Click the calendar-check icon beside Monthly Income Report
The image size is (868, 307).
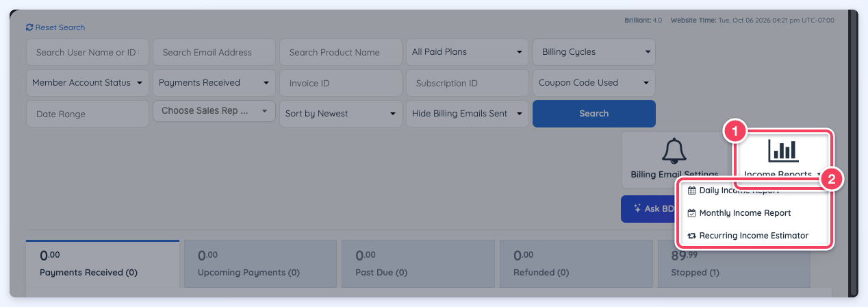point(691,213)
